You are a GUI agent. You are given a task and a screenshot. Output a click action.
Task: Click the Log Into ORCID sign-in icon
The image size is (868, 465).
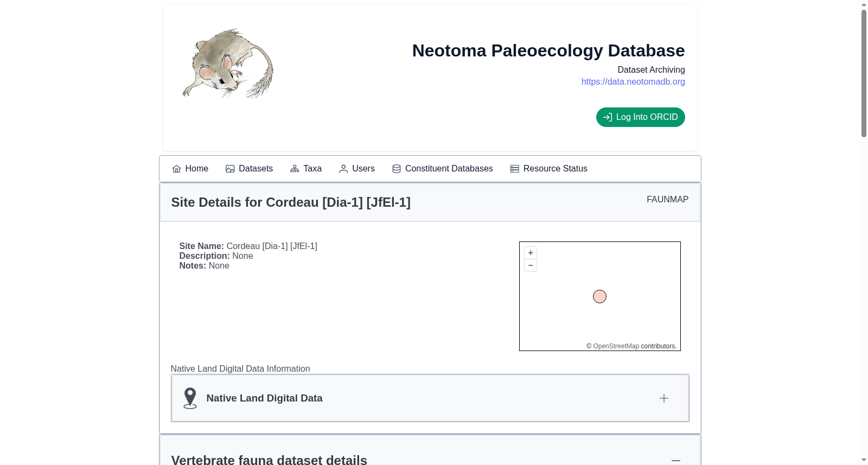pyautogui.click(x=608, y=117)
